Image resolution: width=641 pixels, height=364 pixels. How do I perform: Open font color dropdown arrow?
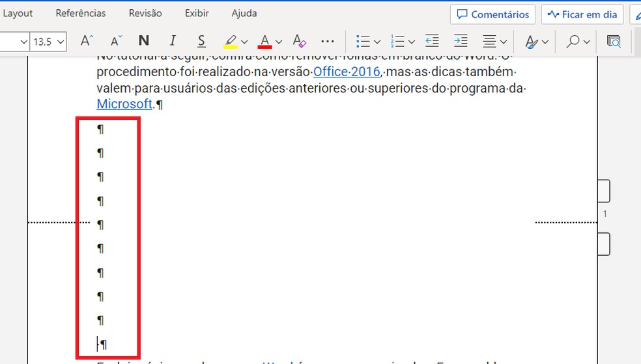(279, 42)
